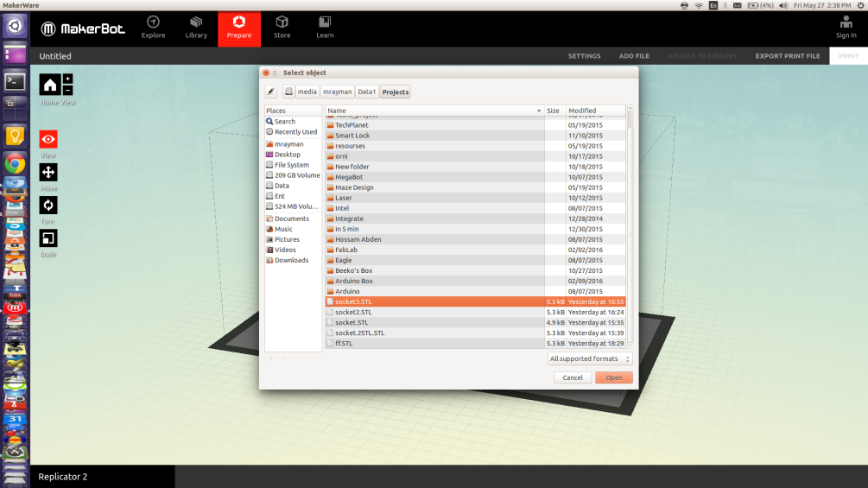Select the mrayman path breadcrumb
Screen dimensions: 868x488
tap(337, 92)
